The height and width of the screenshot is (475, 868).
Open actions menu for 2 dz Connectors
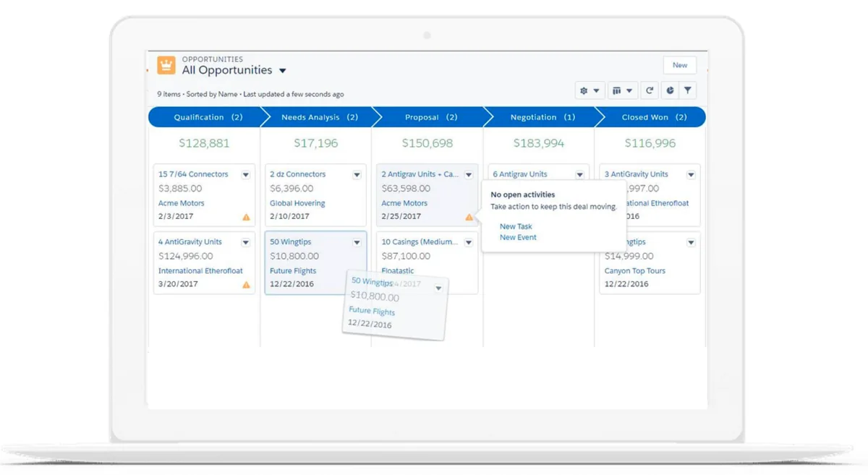pyautogui.click(x=357, y=175)
